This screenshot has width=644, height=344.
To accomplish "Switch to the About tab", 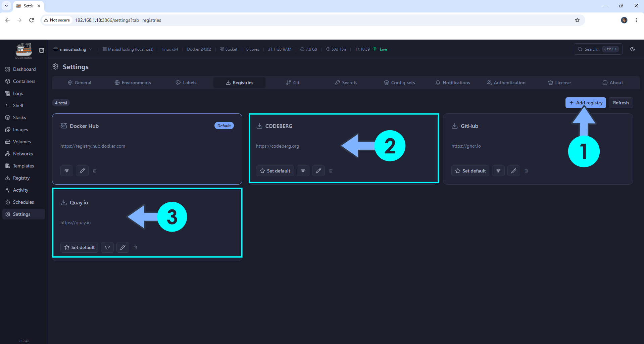I will (613, 83).
